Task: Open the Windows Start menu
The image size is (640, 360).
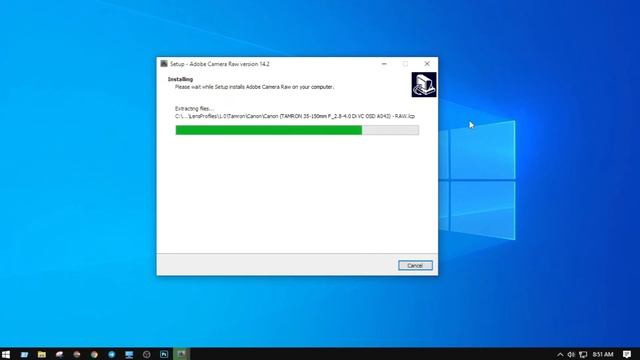Action: coord(6,354)
